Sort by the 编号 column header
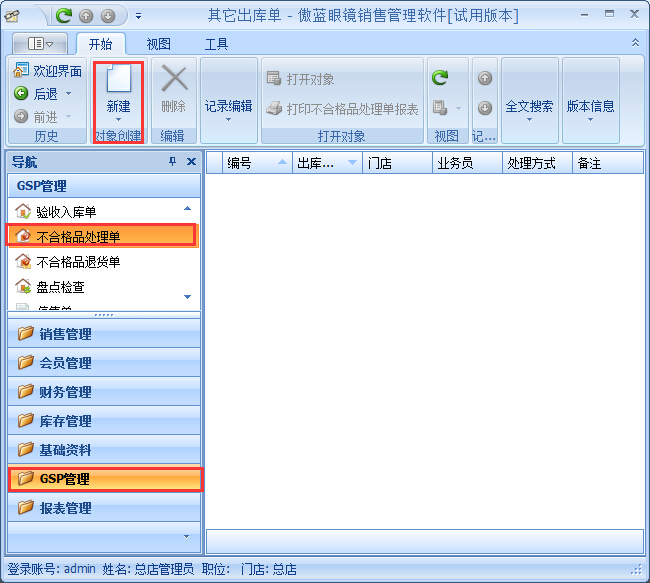 [257, 163]
